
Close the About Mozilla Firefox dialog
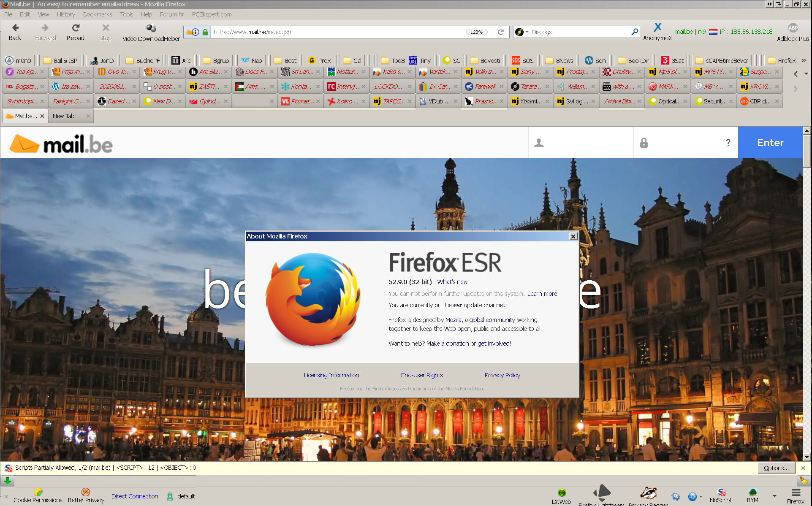(573, 236)
